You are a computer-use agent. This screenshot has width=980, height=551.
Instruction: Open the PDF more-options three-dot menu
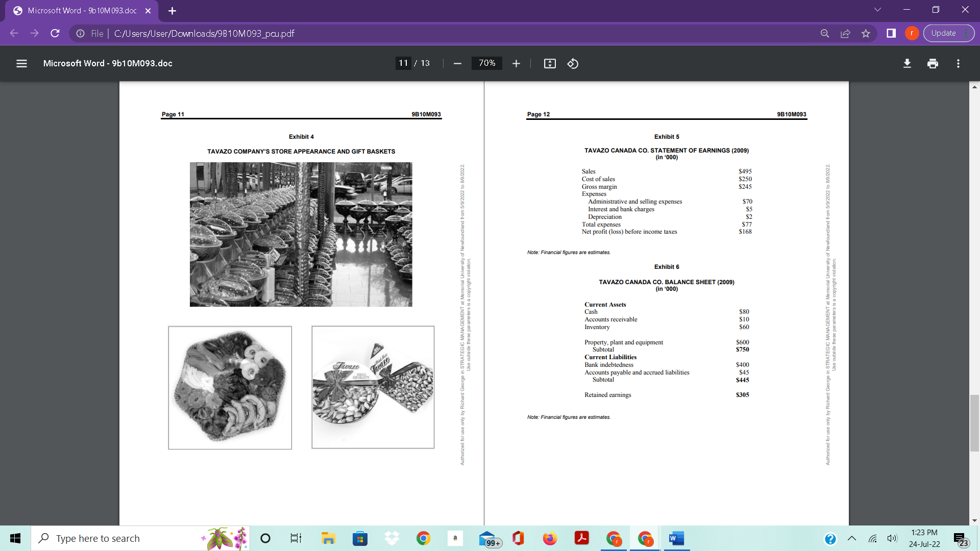pyautogui.click(x=959, y=63)
